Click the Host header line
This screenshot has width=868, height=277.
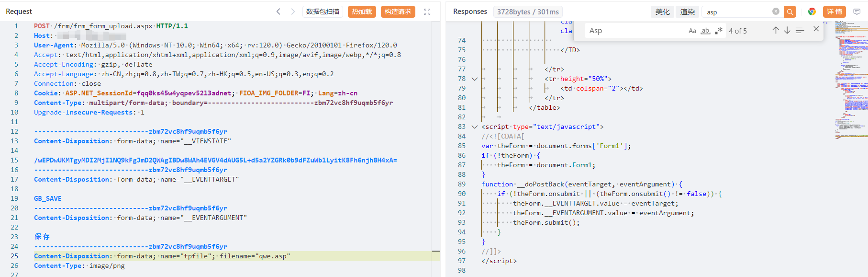tap(80, 36)
